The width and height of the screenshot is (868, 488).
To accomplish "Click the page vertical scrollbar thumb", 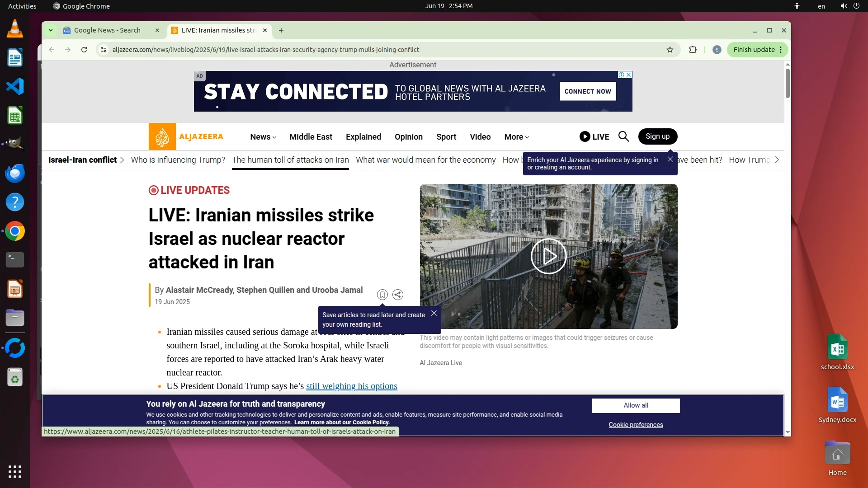I will 788,84.
